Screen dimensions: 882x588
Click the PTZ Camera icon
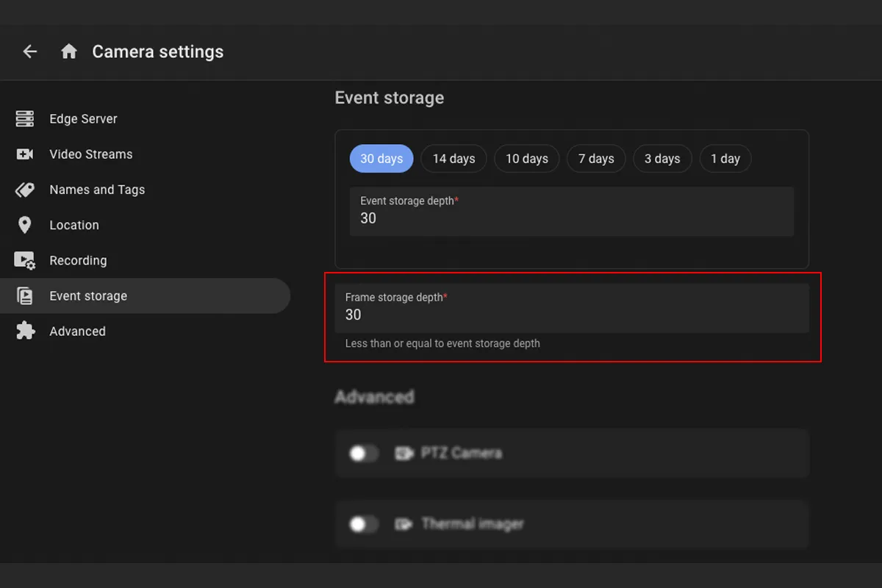coord(404,453)
